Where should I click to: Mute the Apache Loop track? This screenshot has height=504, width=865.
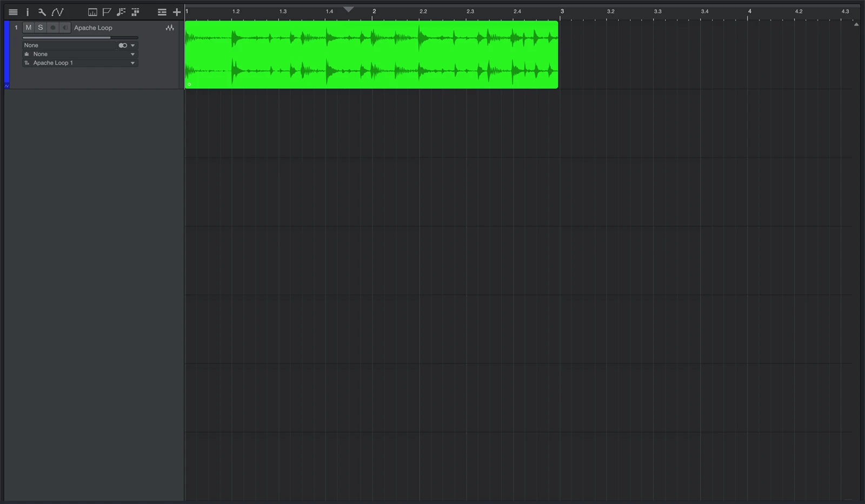(x=28, y=28)
